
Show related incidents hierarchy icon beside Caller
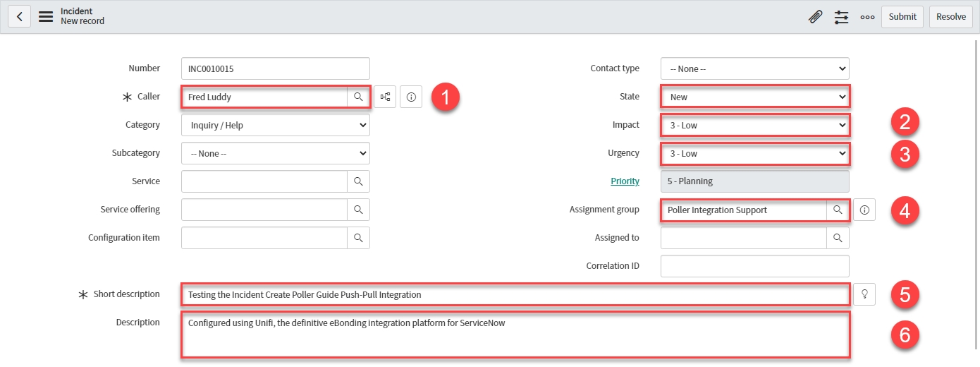(386, 97)
